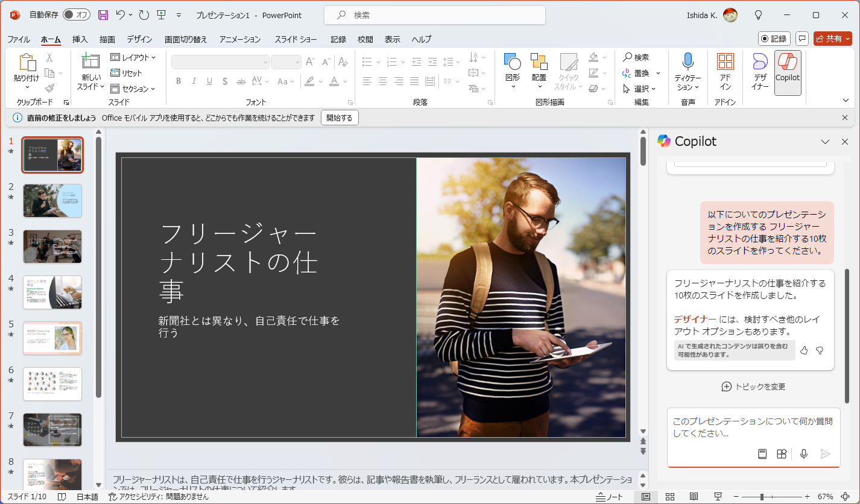Click the save icon in title bar
The image size is (860, 504).
pyautogui.click(x=103, y=15)
